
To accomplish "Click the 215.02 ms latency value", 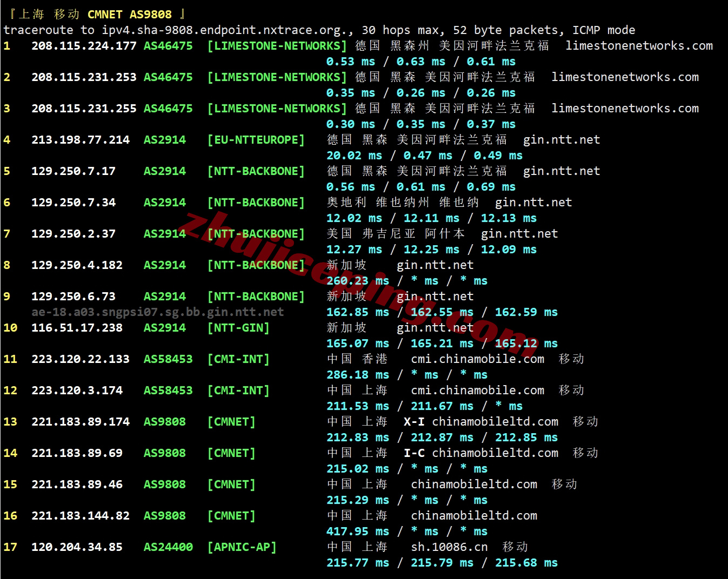I will coord(358,469).
